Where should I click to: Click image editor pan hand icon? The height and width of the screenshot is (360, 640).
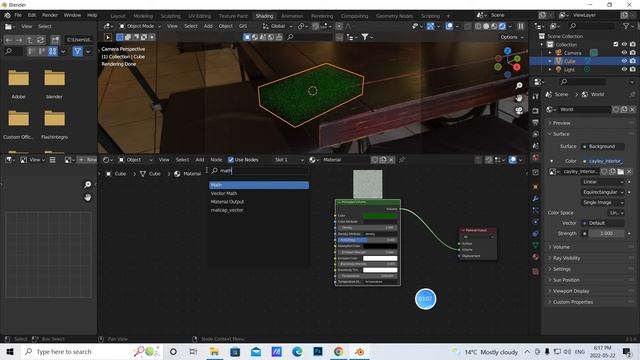point(87,198)
